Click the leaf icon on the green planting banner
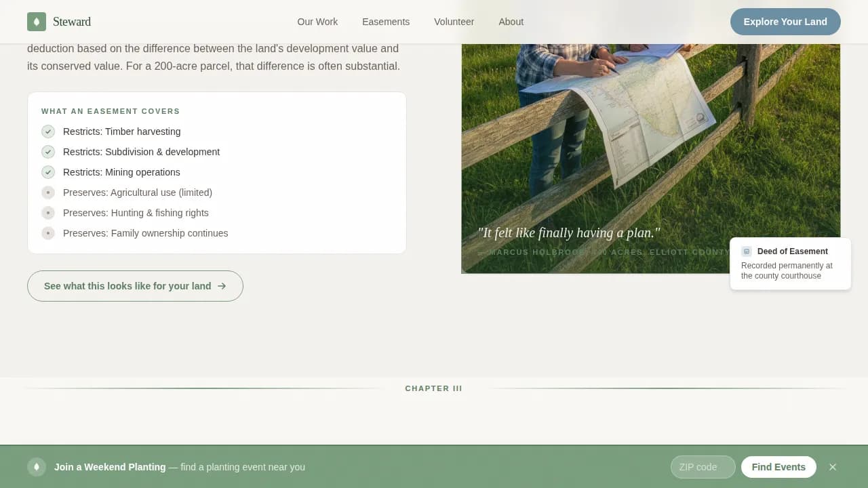This screenshot has height=488, width=868. [37, 467]
